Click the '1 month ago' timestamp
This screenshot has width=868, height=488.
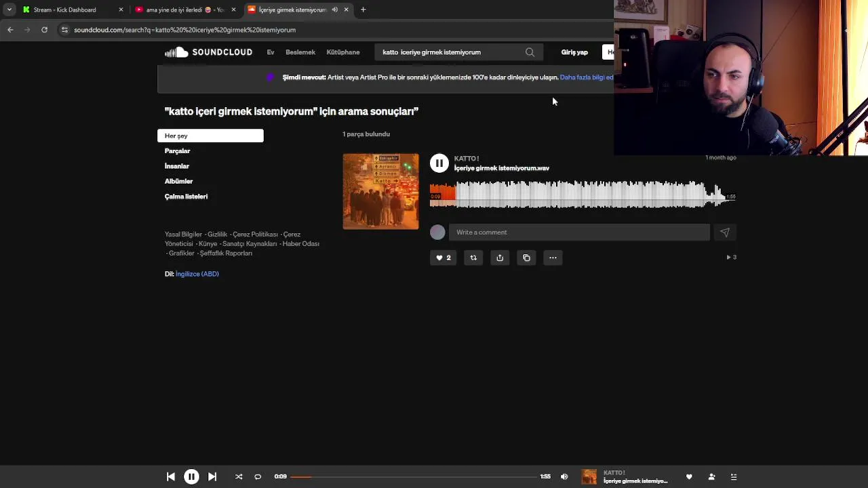(720, 157)
